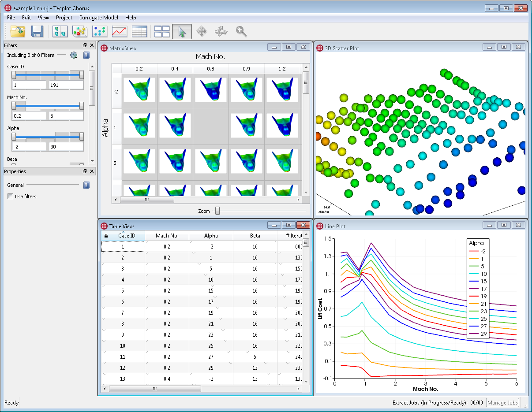
Task: Click the legend entry 29 in Line Plot
Action: point(478,334)
